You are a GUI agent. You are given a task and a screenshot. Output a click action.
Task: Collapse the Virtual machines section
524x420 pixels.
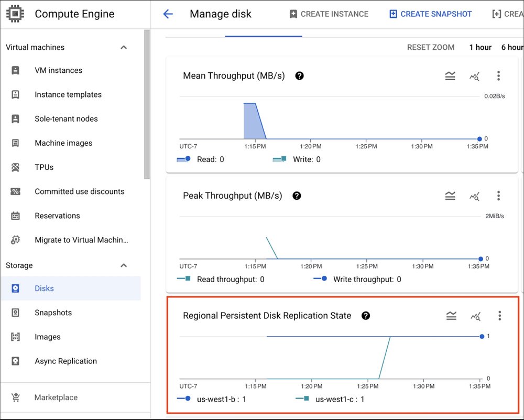pyautogui.click(x=124, y=47)
